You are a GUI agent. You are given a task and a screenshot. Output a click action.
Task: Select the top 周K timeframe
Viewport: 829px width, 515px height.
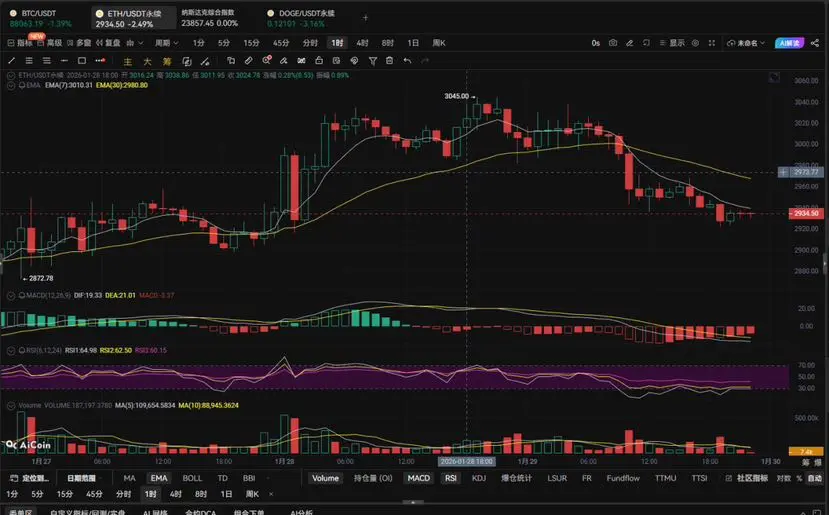point(439,43)
